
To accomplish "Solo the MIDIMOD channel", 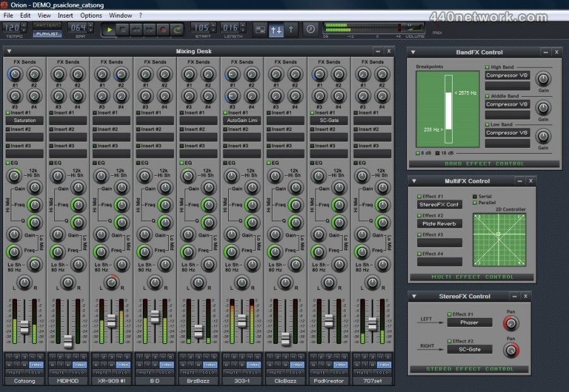I will pos(78,373).
